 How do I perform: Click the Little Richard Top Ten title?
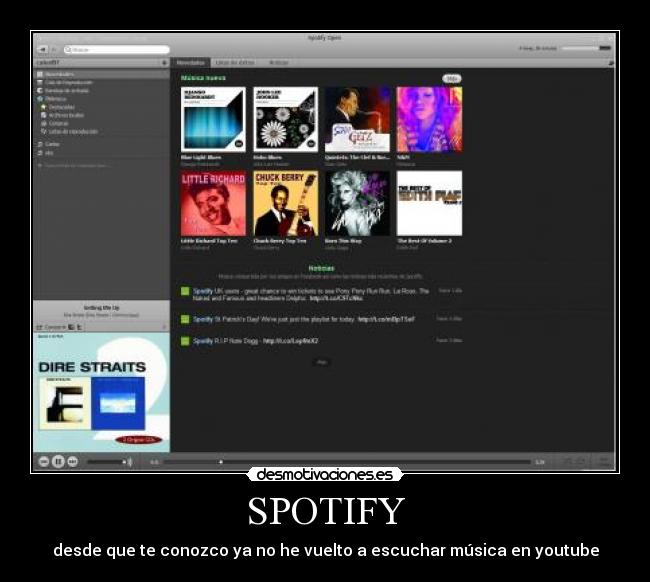coord(209,241)
